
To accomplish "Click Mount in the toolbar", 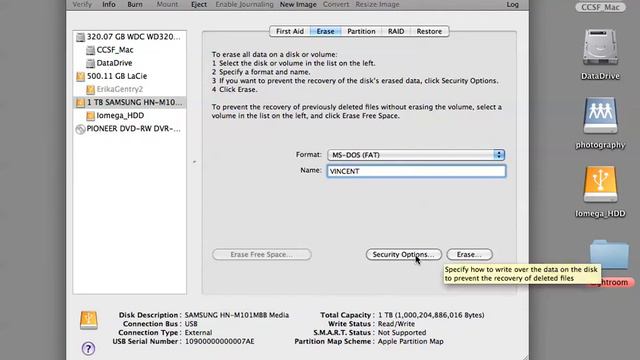I will pos(167,4).
